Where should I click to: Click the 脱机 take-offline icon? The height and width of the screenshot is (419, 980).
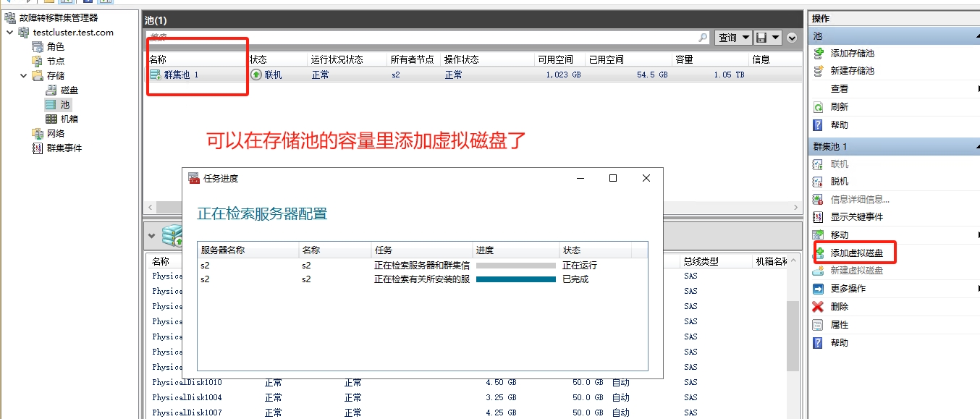click(819, 182)
